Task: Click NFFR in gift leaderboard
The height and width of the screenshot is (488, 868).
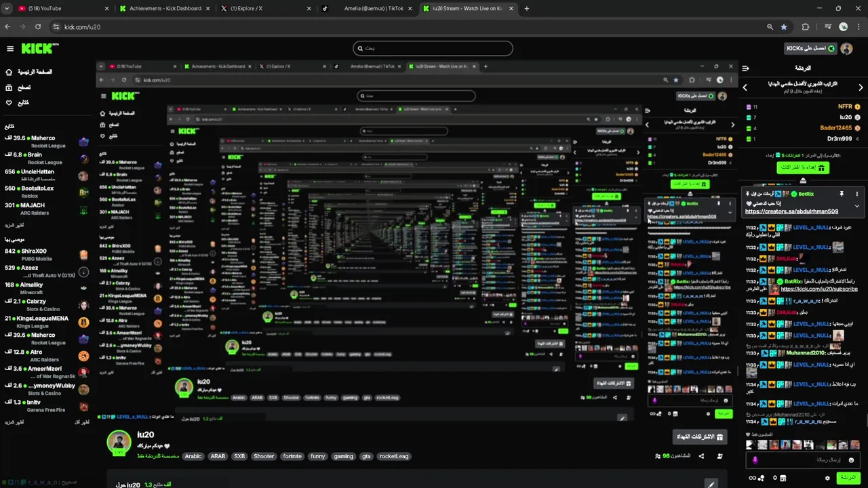Action: 845,107
